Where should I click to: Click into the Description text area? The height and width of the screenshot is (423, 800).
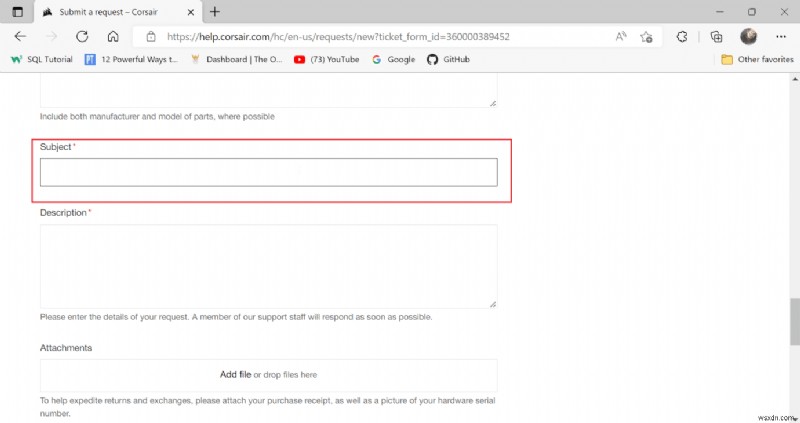click(268, 266)
